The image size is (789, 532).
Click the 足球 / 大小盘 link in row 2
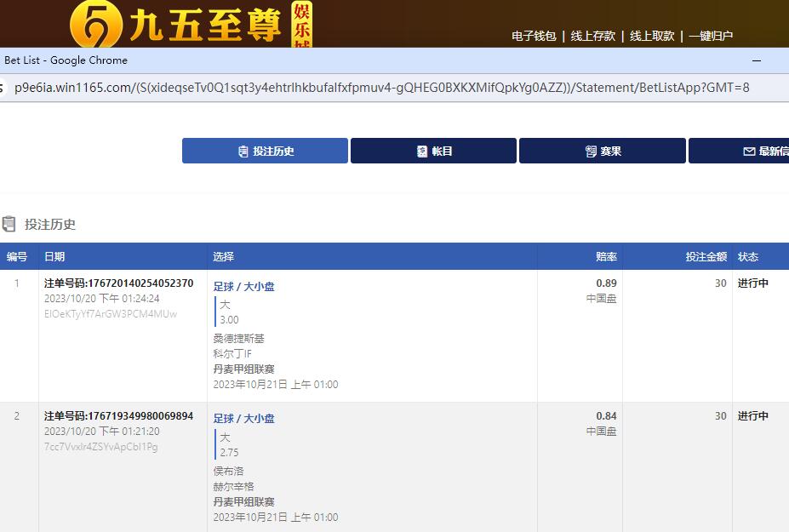tap(244, 418)
